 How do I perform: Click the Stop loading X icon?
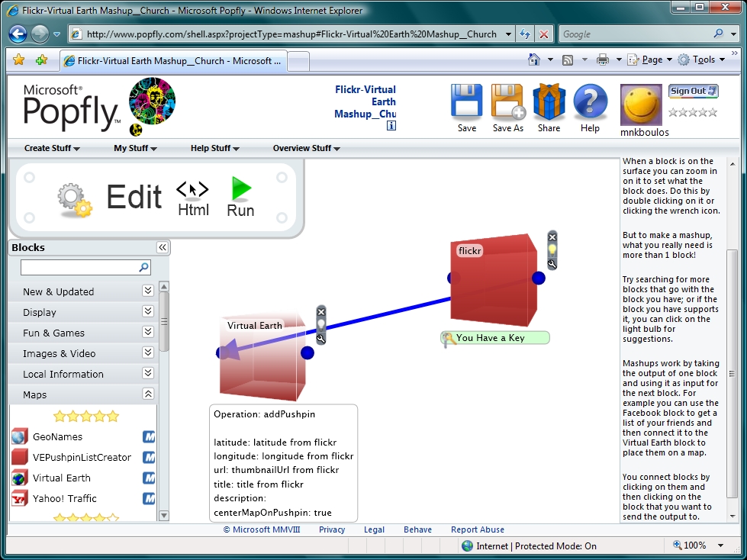coord(543,34)
